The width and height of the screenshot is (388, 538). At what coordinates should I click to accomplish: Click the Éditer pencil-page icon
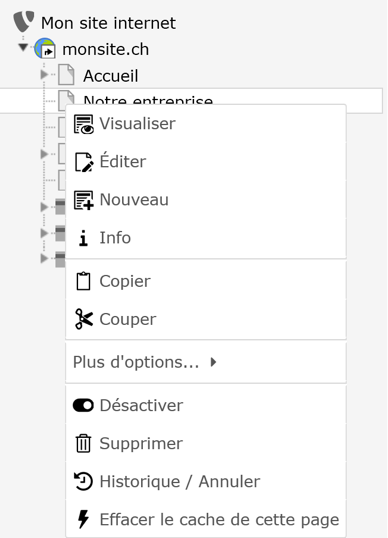coord(83,162)
